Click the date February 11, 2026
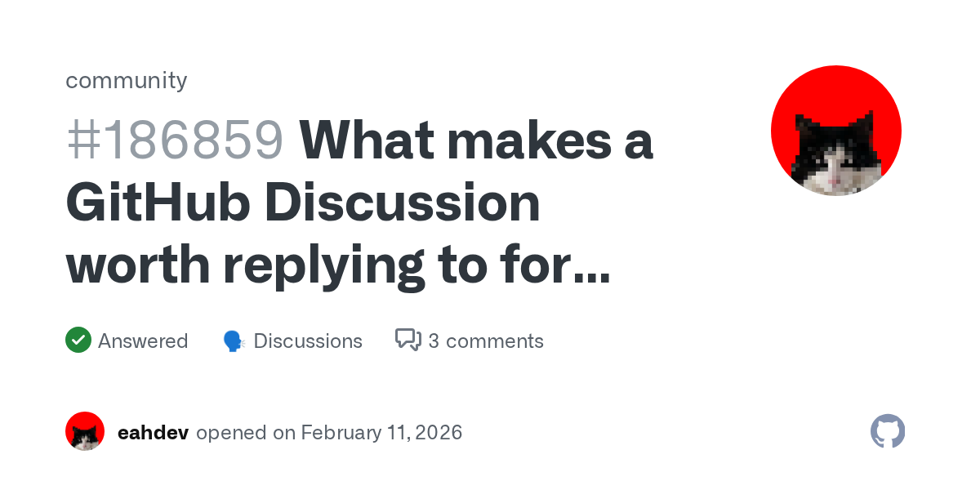Viewport: 980px width, 490px height. 381,432
